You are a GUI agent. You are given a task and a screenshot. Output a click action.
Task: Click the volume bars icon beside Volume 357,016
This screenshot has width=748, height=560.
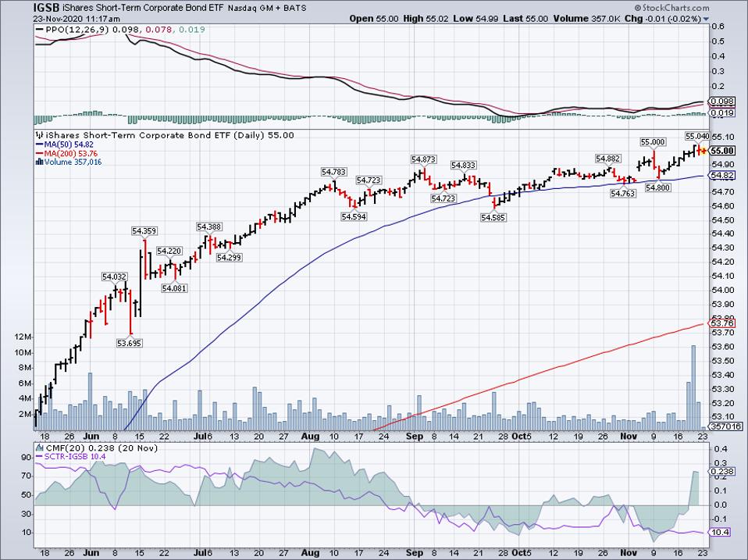(40, 162)
